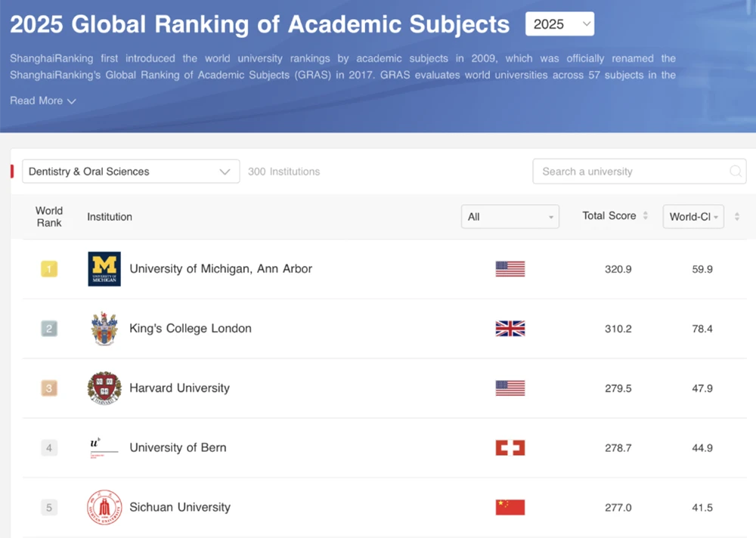Click the University of Michigan block-M logo

click(104, 269)
